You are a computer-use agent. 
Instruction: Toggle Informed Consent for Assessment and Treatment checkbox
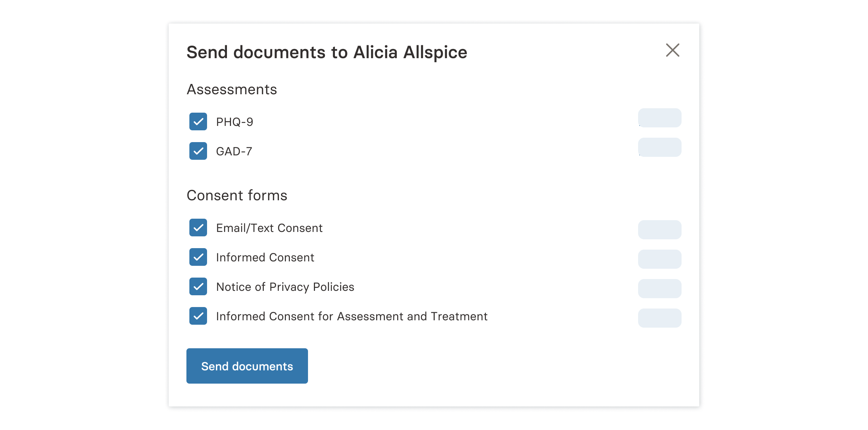coord(198,316)
